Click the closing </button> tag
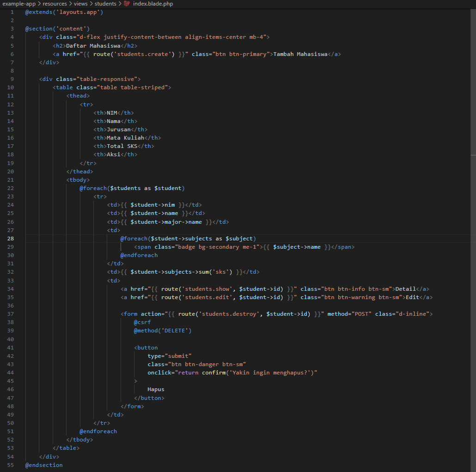This screenshot has height=472, width=476. [149, 398]
